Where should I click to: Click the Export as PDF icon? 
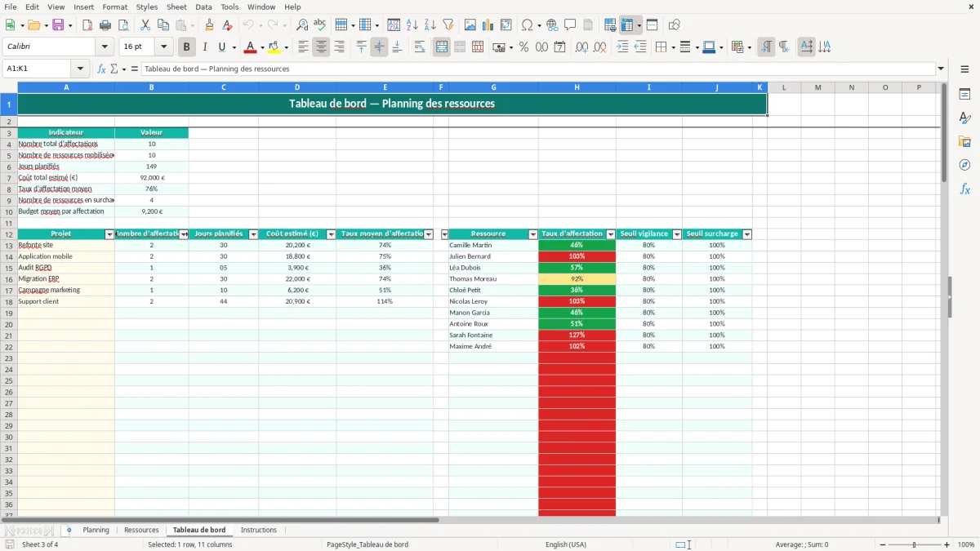click(87, 25)
